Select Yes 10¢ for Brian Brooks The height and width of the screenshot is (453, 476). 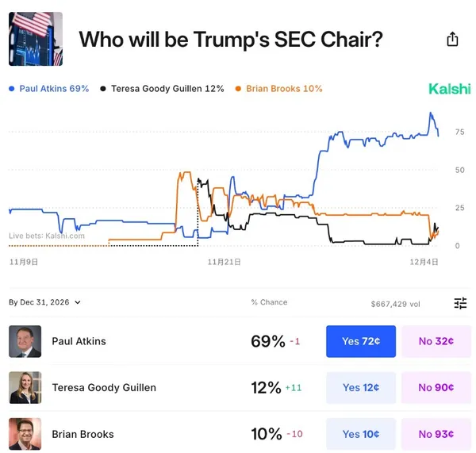pyautogui.click(x=360, y=433)
